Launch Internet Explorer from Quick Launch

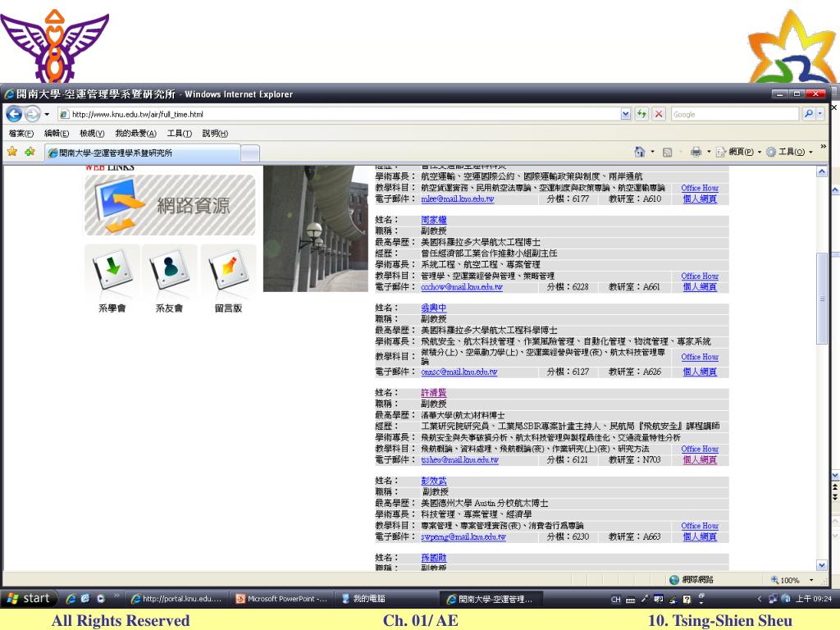point(71,598)
